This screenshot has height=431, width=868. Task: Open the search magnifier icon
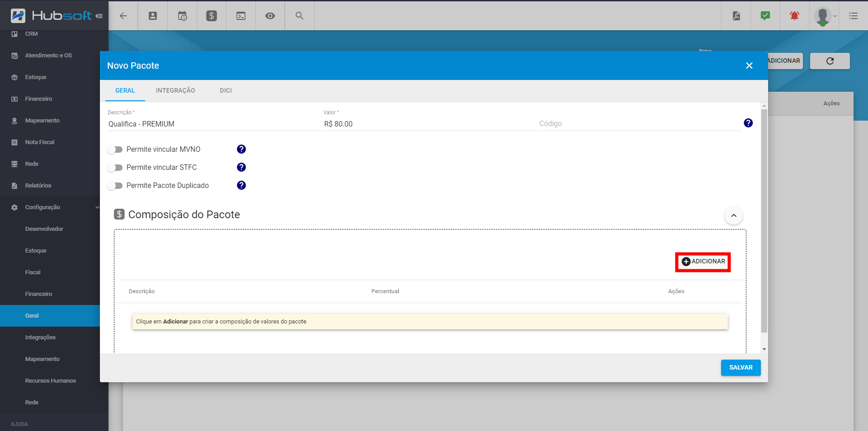point(299,16)
